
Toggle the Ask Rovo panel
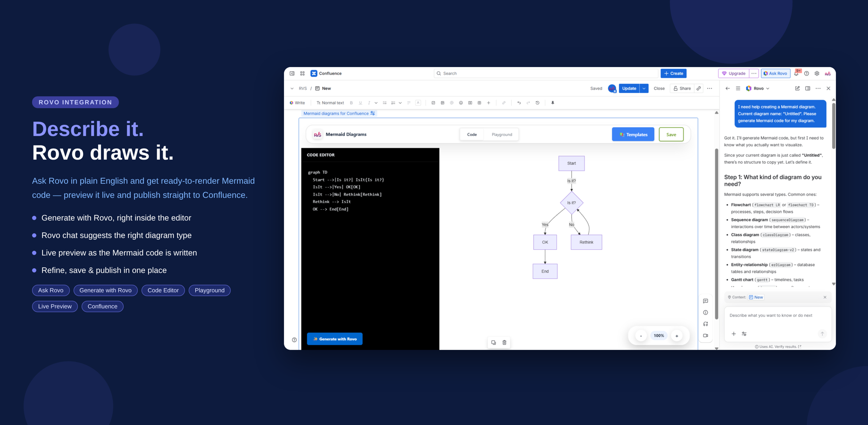click(x=776, y=74)
